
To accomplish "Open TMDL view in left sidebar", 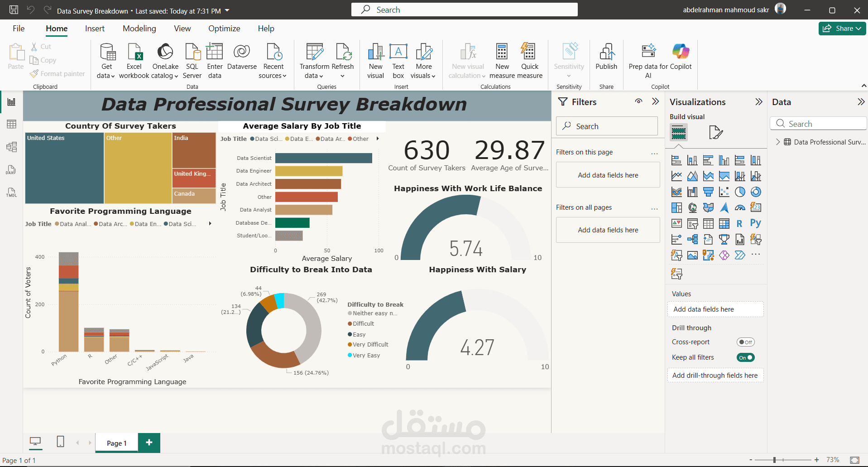I will click(11, 193).
